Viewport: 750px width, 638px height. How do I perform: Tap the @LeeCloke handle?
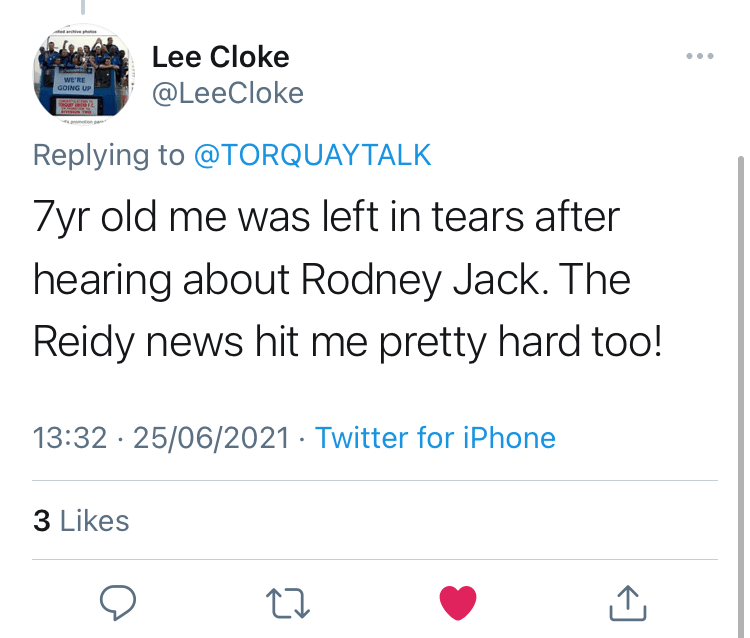(x=228, y=93)
